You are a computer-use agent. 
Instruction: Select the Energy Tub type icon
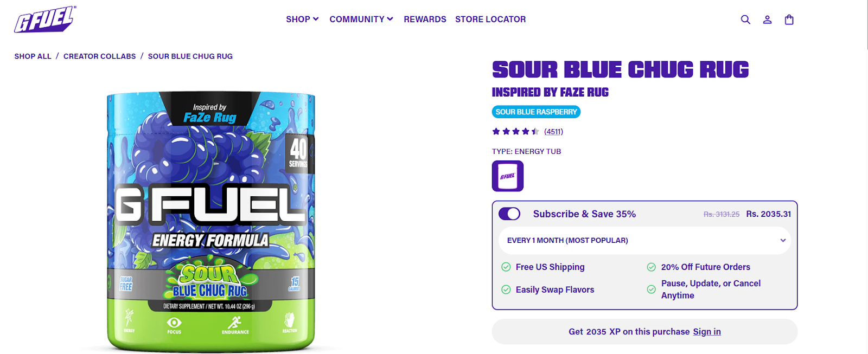pyautogui.click(x=508, y=176)
